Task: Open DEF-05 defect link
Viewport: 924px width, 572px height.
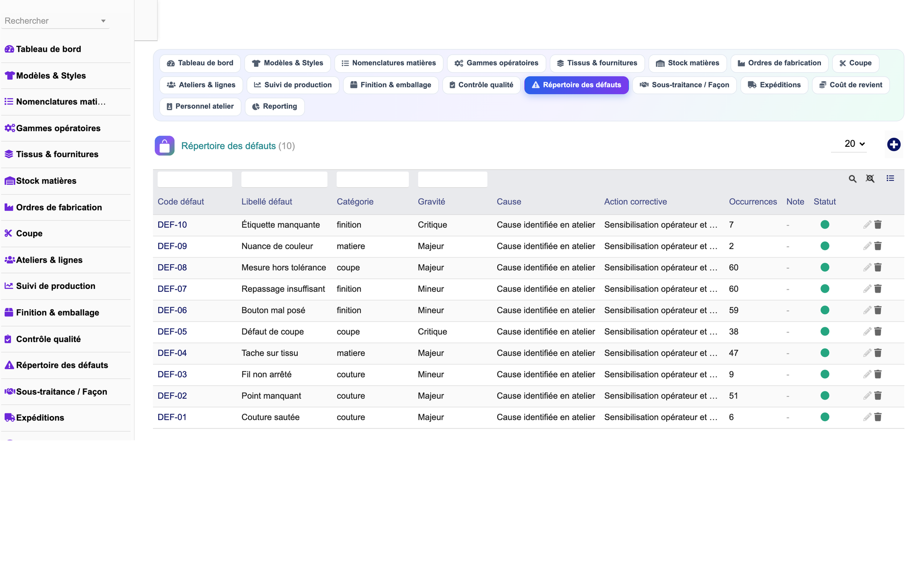Action: pyautogui.click(x=172, y=332)
